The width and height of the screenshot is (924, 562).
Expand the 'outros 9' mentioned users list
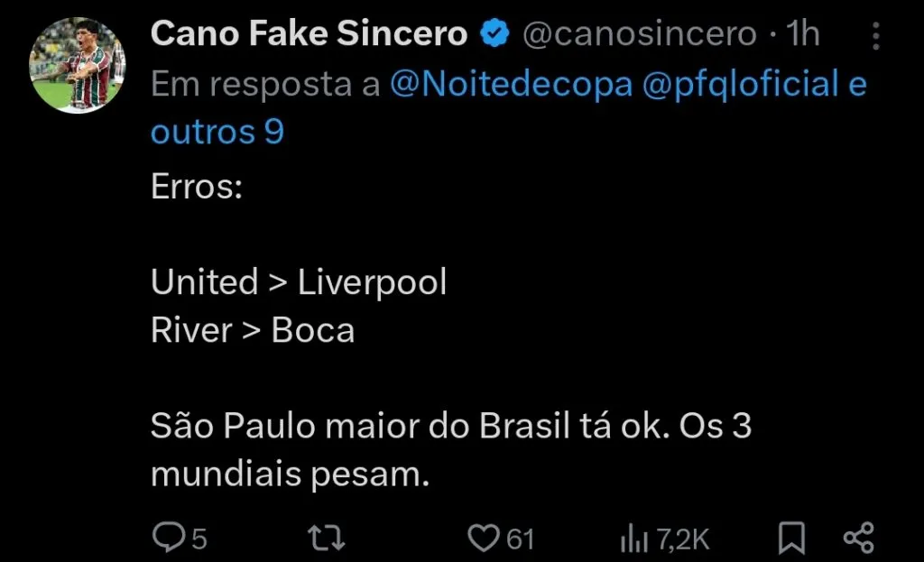point(216,131)
